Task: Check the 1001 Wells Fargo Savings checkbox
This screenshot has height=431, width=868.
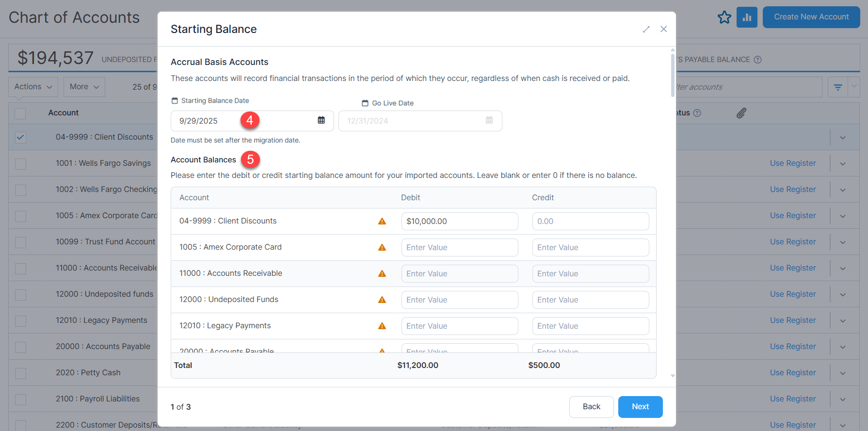Action: tap(20, 164)
